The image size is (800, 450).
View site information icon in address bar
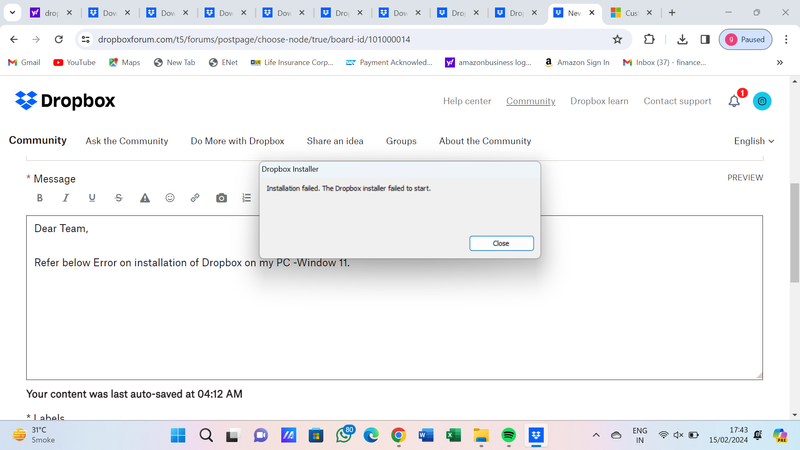click(x=86, y=39)
